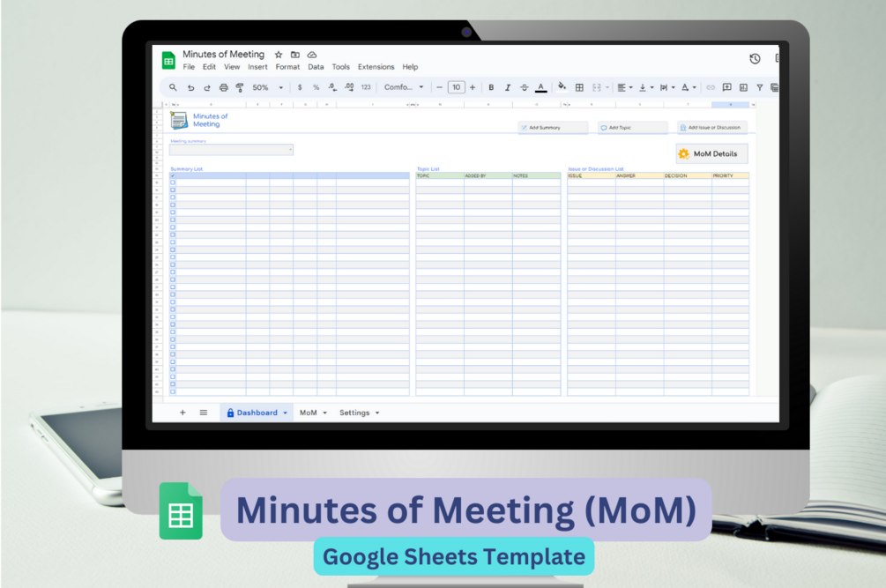Switch to the MoM sheet tab

pyautogui.click(x=309, y=413)
